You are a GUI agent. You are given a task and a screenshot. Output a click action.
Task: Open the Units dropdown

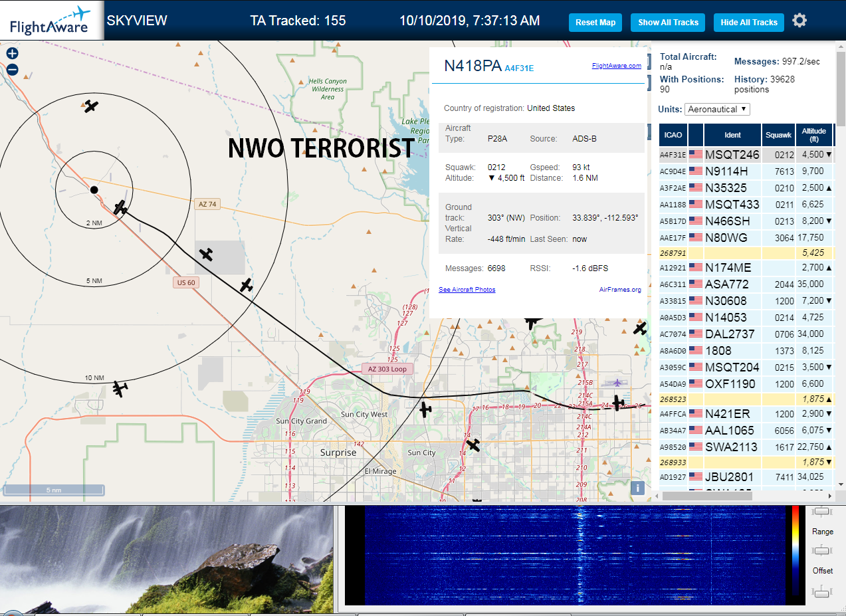point(718,109)
